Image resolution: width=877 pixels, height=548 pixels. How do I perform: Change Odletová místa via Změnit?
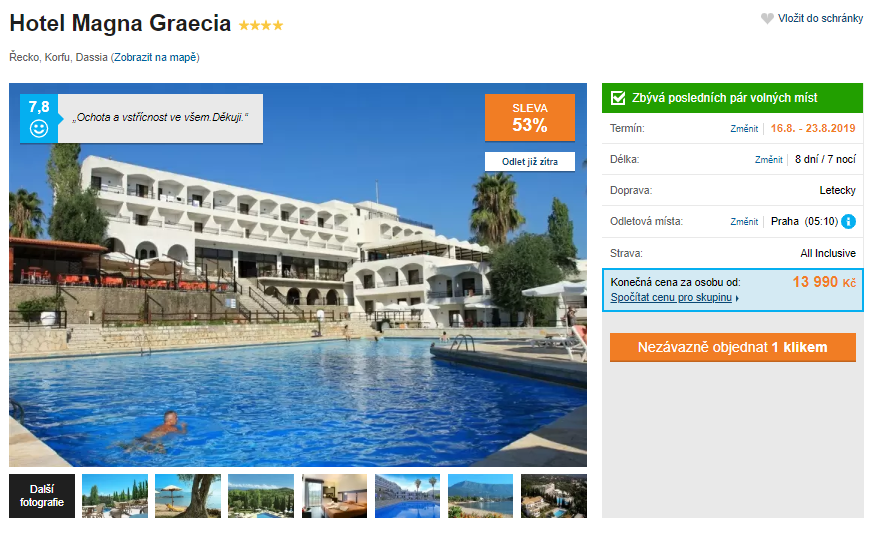point(744,222)
